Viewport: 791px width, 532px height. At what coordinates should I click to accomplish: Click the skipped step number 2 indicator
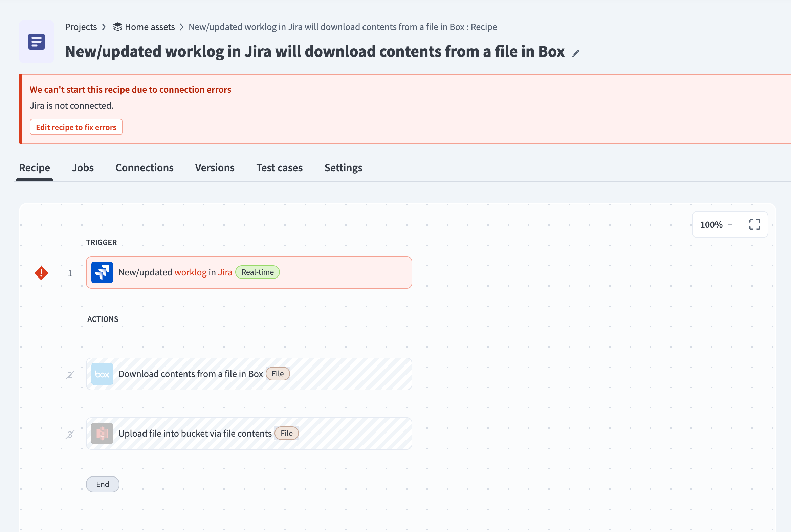(x=70, y=375)
